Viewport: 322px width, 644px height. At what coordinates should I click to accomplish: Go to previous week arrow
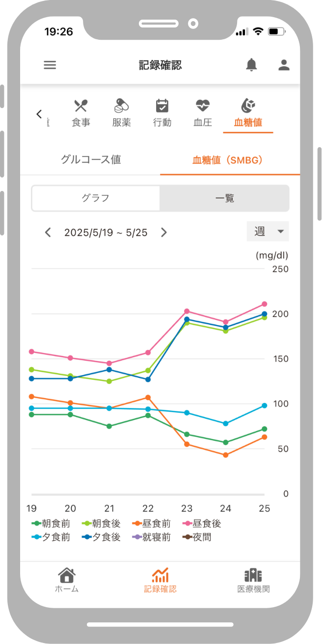click(48, 232)
